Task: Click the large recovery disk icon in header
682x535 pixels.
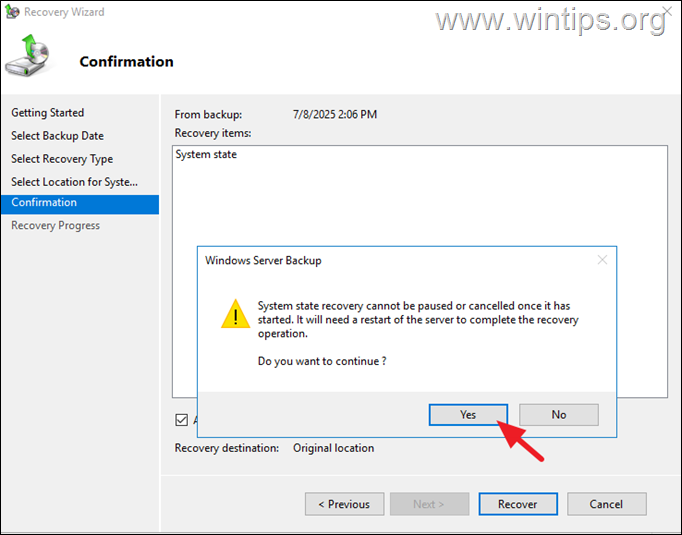Action: (x=26, y=57)
